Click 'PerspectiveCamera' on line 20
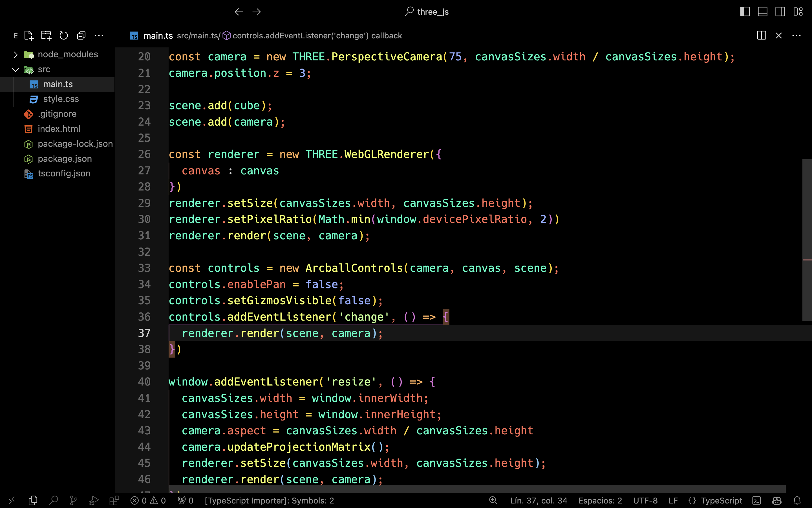The image size is (812, 508). click(387, 57)
